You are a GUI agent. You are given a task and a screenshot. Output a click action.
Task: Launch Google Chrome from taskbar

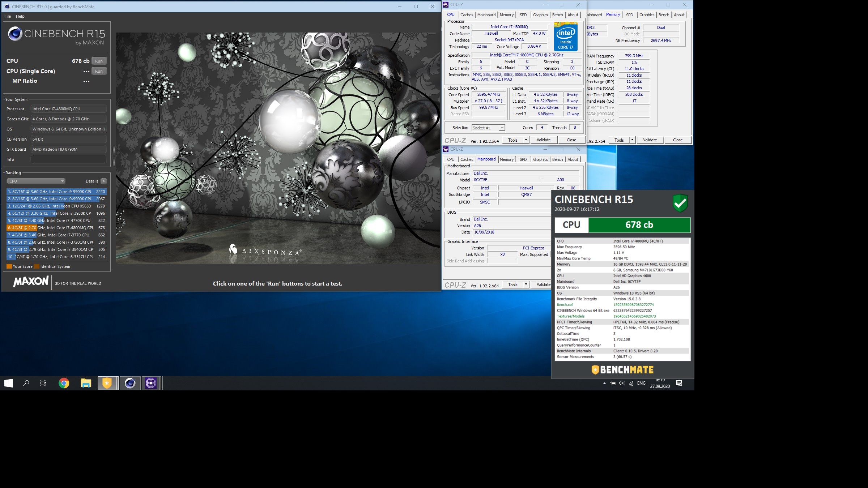point(64,383)
